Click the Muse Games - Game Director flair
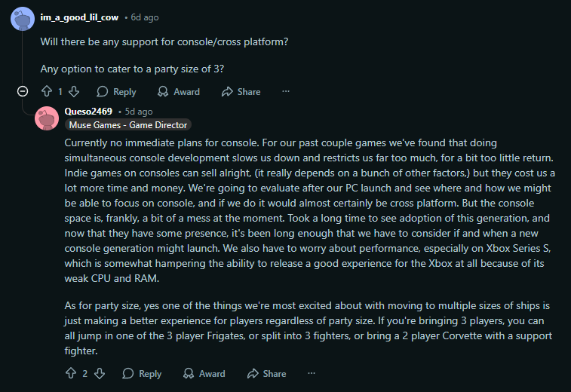Image resolution: width=571 pixels, height=392 pixels. point(127,125)
